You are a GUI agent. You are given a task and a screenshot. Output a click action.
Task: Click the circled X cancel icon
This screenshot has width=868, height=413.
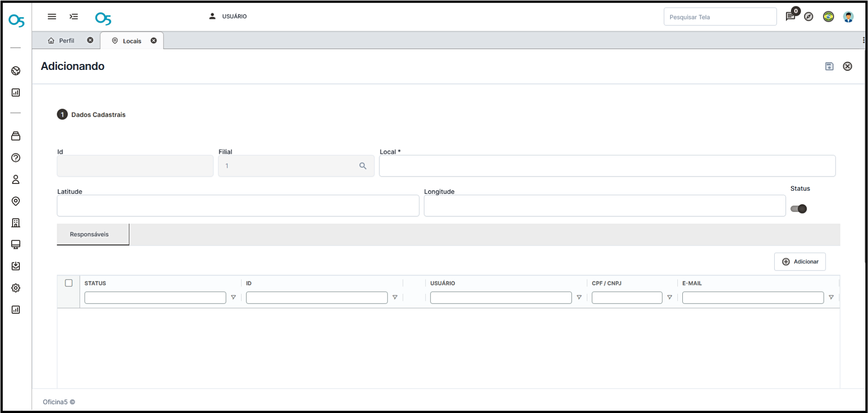pos(847,66)
